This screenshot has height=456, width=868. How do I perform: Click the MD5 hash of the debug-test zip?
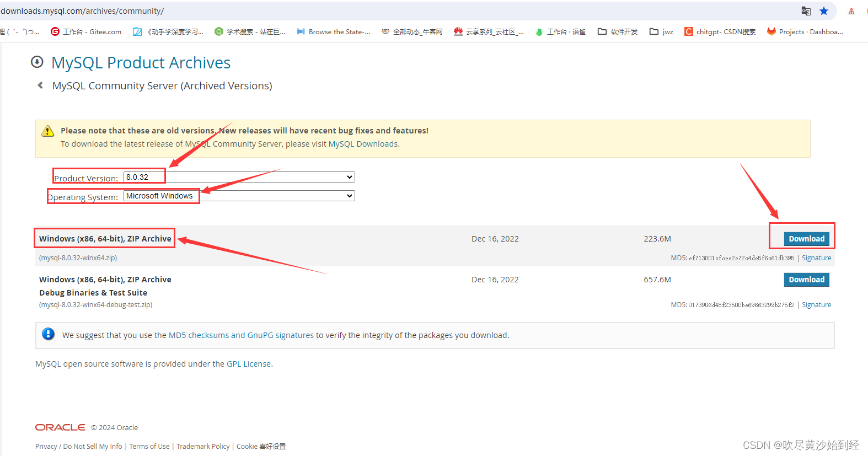pyautogui.click(x=741, y=305)
